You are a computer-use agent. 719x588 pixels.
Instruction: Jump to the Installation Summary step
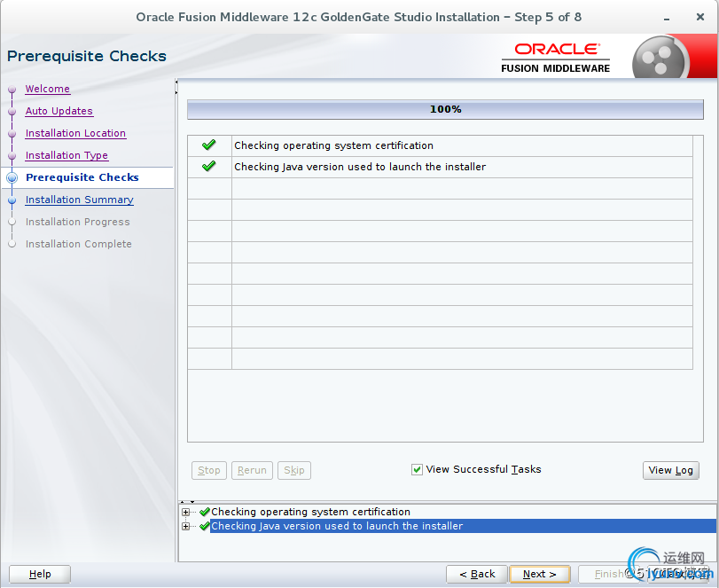click(x=79, y=200)
